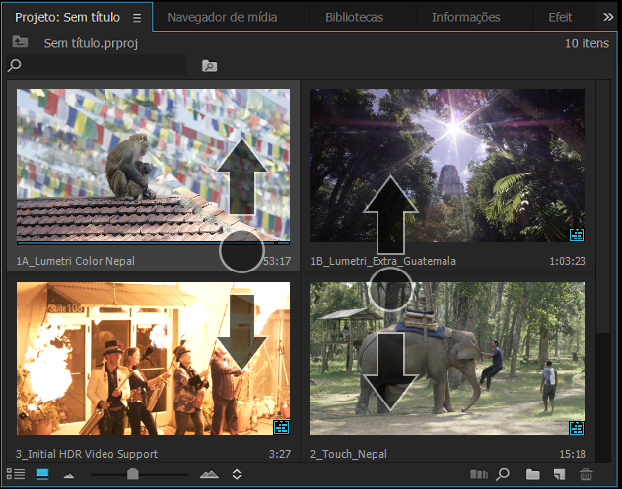Open the Bibliotecas tab
The image size is (622, 489).
[354, 17]
